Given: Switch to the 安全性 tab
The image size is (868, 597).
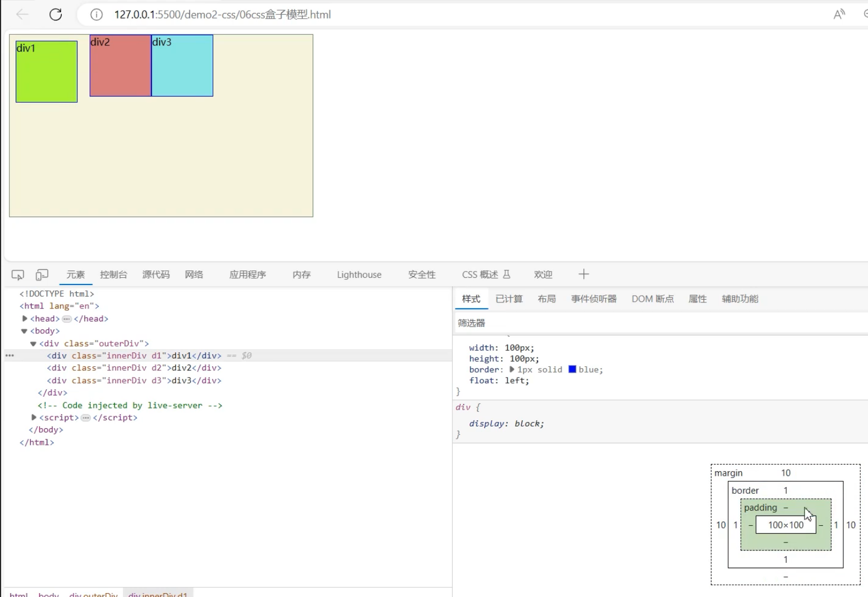Looking at the screenshot, I should pyautogui.click(x=422, y=275).
